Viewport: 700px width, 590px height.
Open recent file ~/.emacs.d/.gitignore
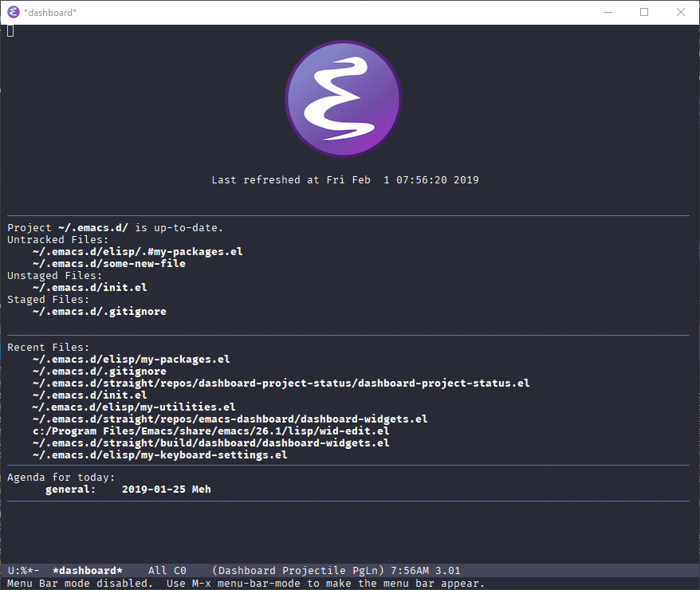point(99,372)
